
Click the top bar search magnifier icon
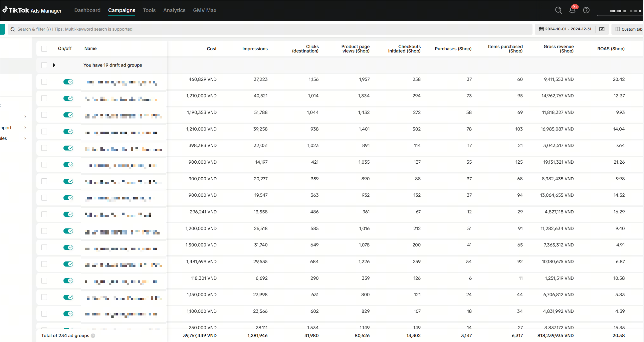tap(558, 10)
